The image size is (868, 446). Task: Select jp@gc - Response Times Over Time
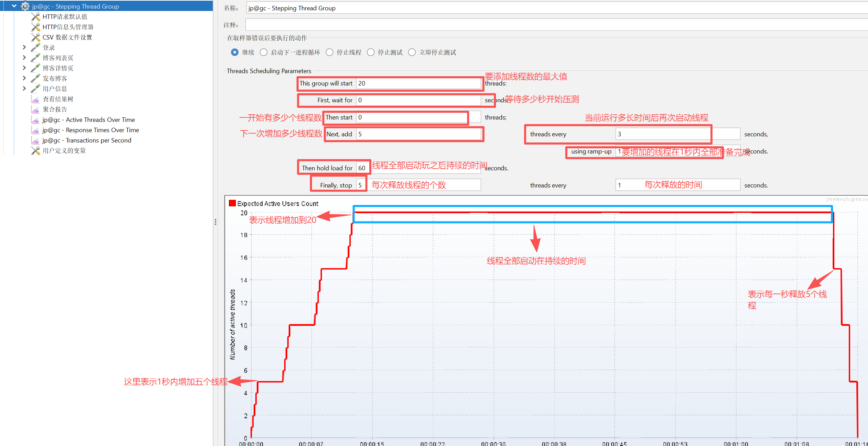click(x=90, y=130)
